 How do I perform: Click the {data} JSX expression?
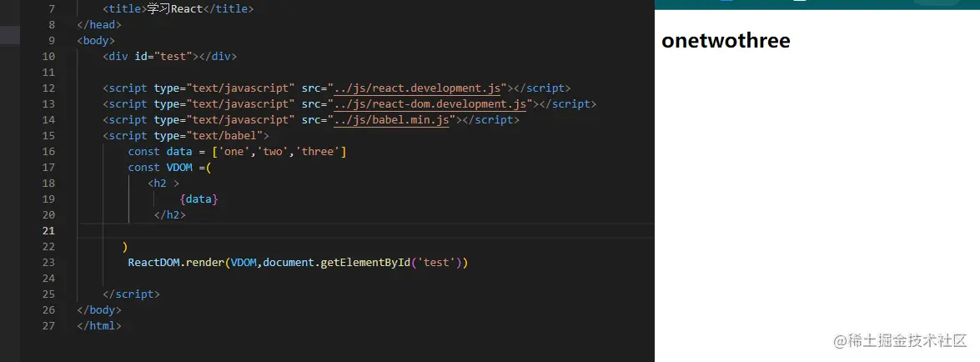(x=199, y=199)
